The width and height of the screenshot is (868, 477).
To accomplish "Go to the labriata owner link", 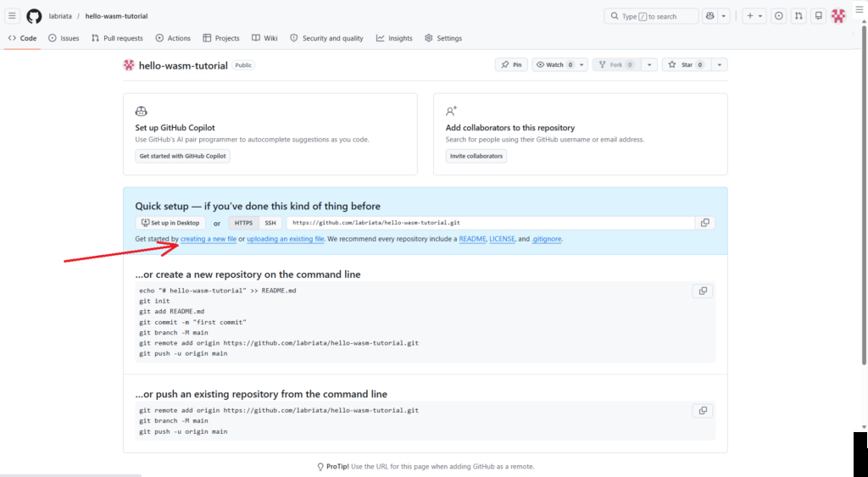I will [60, 16].
